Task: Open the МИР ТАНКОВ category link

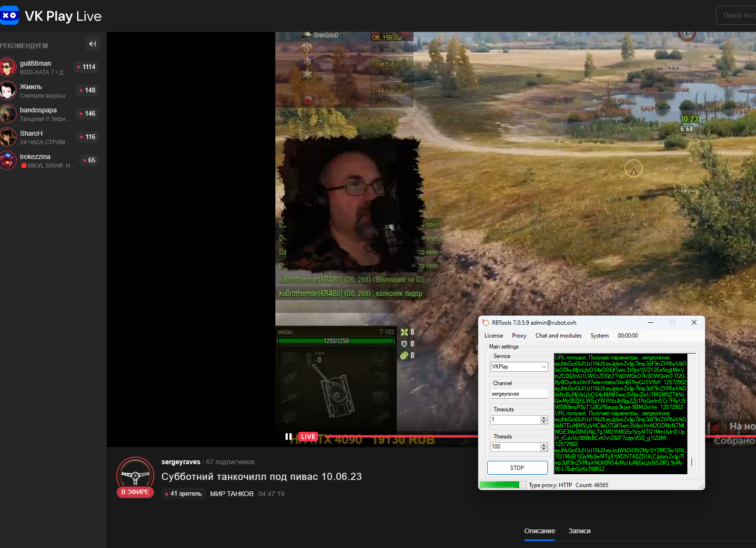Action: [x=232, y=494]
